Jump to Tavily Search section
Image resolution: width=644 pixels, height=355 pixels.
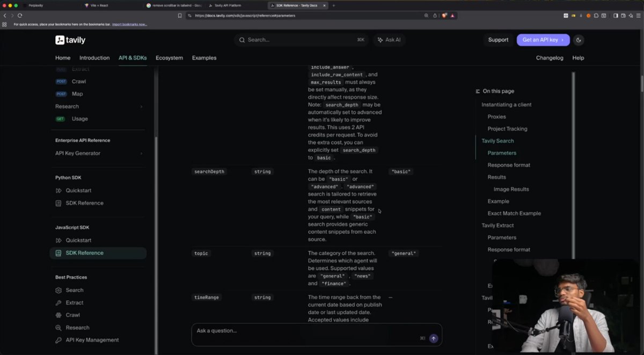497,141
